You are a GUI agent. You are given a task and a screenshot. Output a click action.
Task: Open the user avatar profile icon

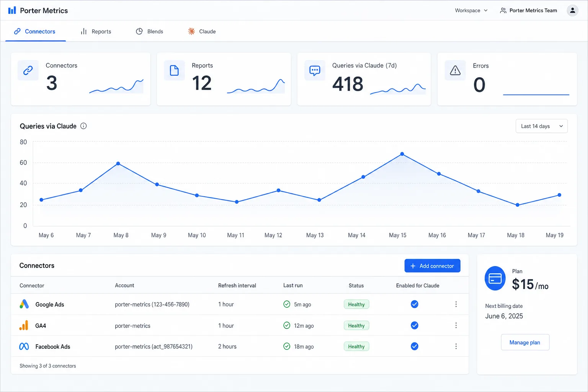coord(572,10)
